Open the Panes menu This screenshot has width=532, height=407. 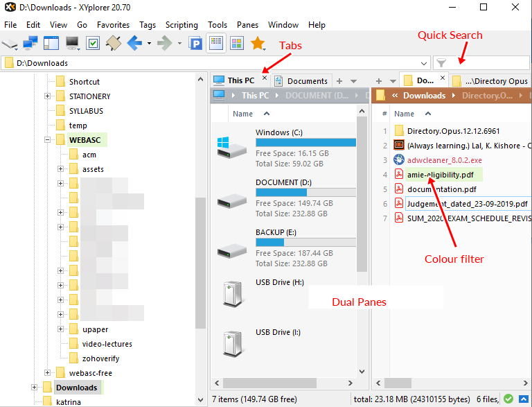point(247,25)
